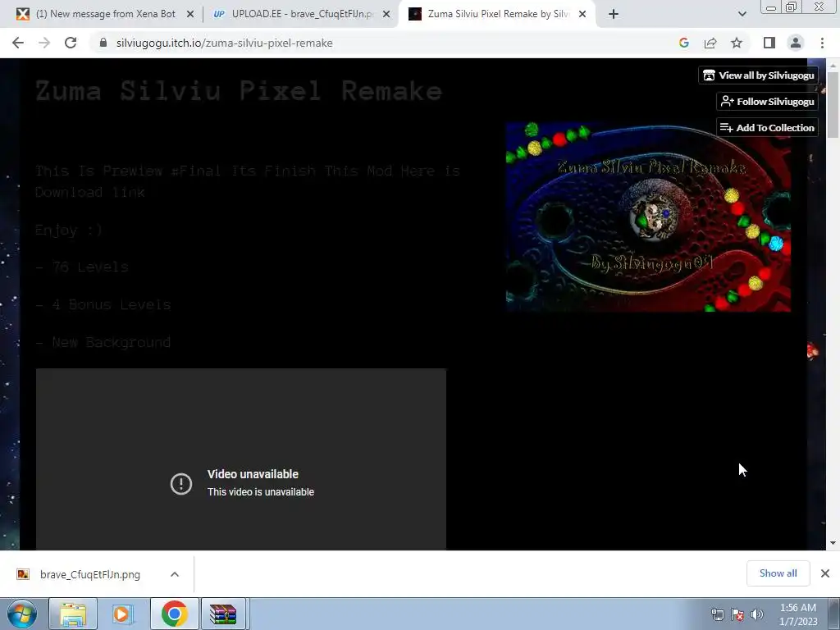Open the side panel

[769, 43]
